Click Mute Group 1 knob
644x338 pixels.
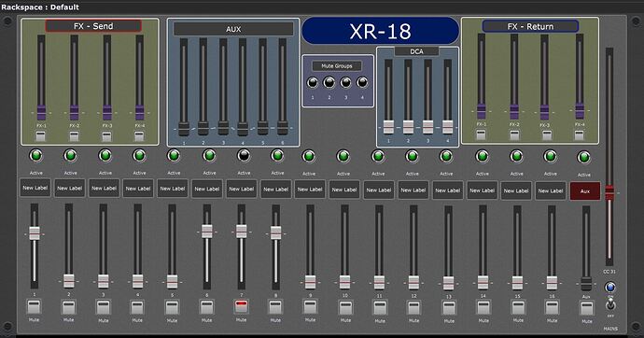pyautogui.click(x=313, y=83)
